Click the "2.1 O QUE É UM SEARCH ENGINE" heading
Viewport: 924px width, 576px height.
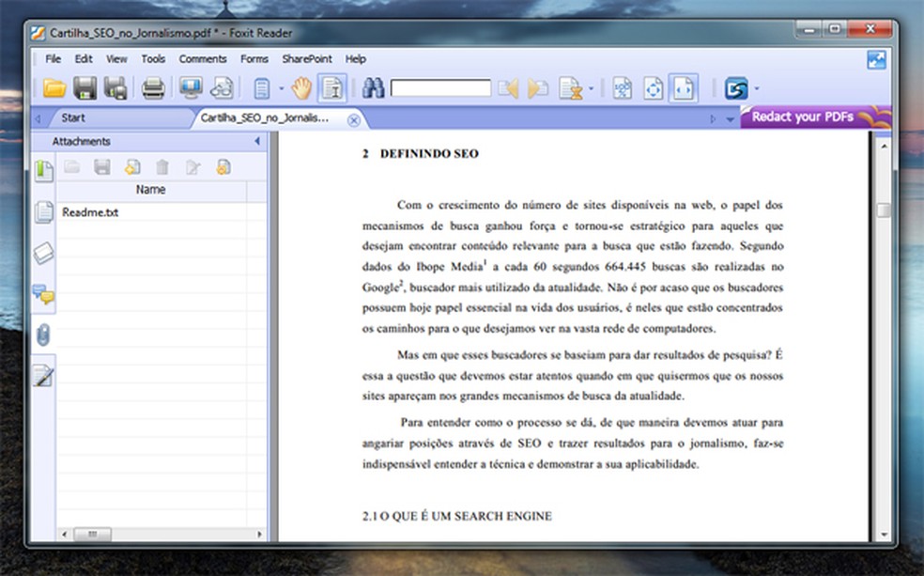click(456, 517)
